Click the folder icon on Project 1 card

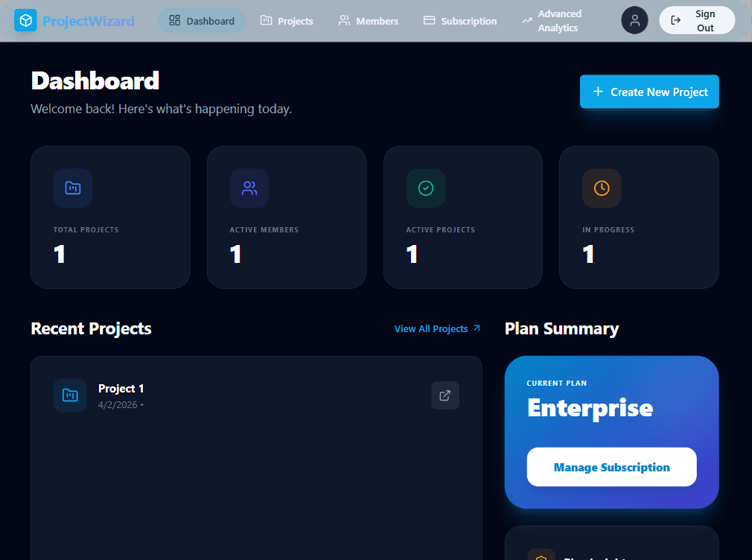coord(70,395)
